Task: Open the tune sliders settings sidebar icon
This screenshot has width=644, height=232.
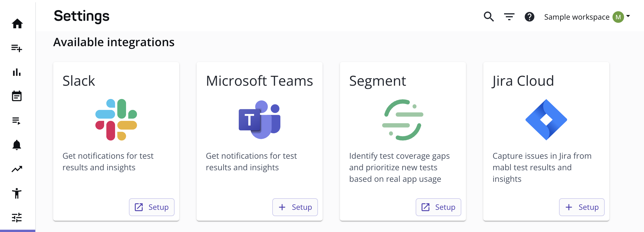Action: pyautogui.click(x=17, y=218)
